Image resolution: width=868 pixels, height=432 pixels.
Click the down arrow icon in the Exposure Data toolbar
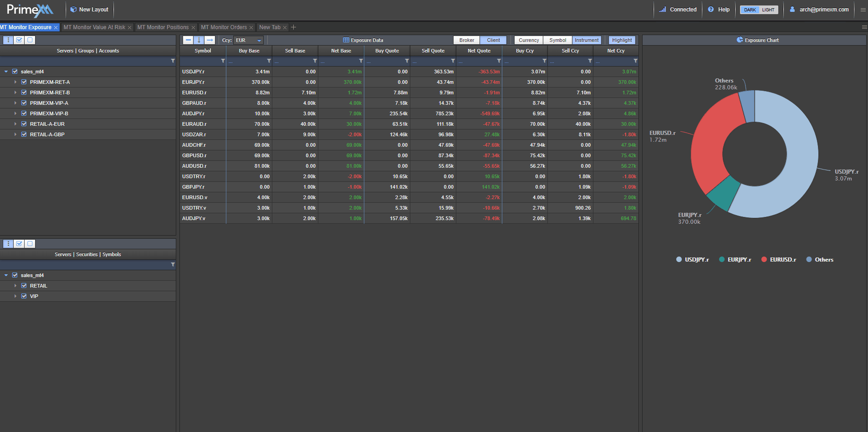pyautogui.click(x=199, y=40)
